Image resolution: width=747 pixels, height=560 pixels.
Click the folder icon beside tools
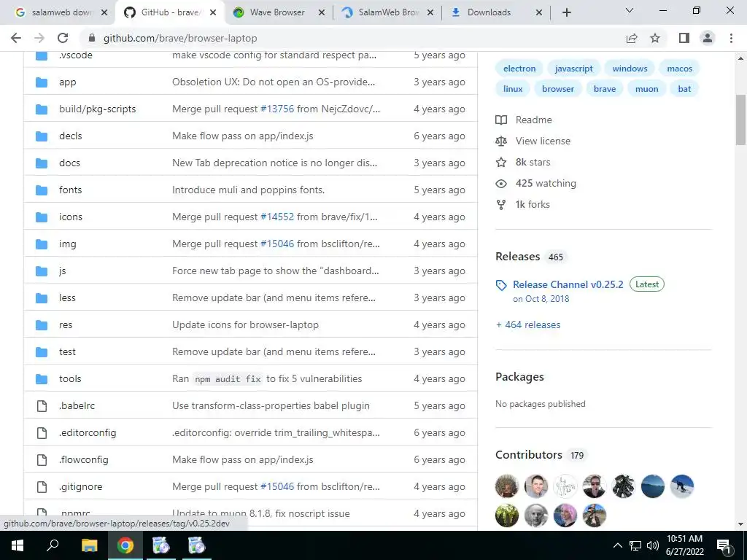(42, 379)
